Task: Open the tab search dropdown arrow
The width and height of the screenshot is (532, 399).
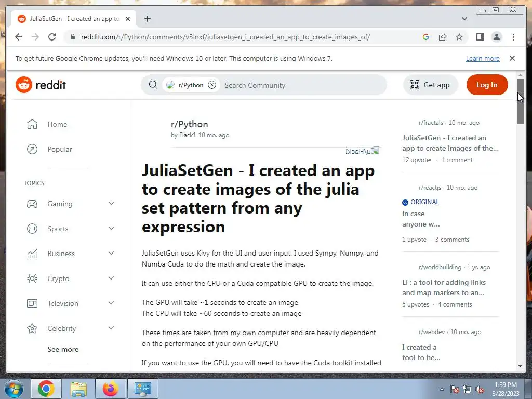Action: pos(464,19)
